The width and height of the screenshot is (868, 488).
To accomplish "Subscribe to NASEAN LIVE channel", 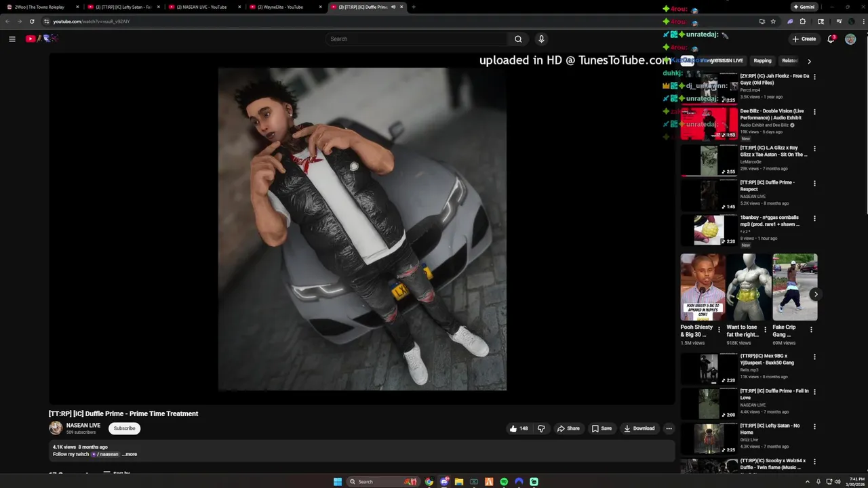I will point(124,428).
